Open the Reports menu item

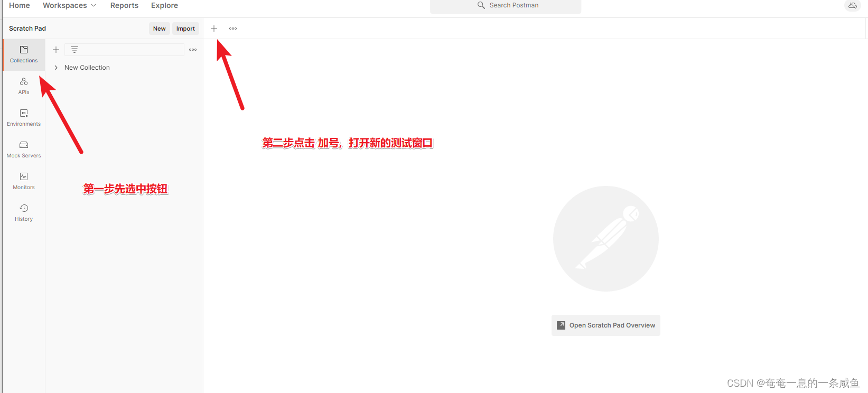click(x=124, y=5)
